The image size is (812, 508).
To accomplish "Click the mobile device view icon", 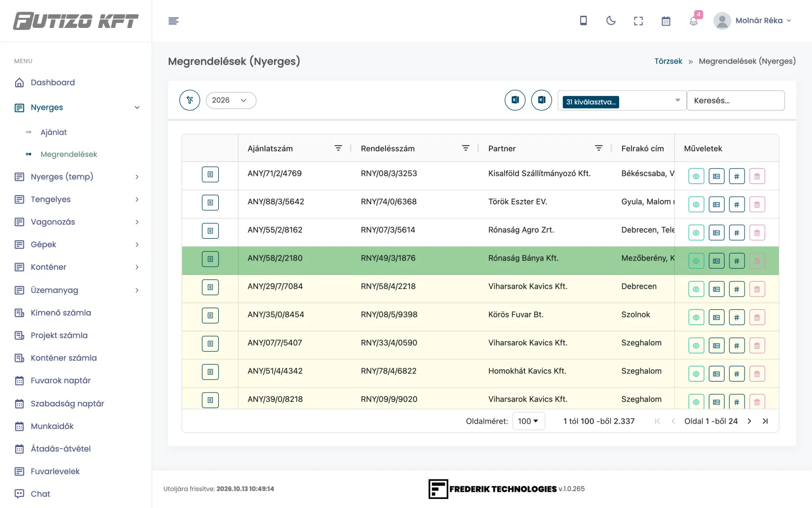I will (584, 21).
